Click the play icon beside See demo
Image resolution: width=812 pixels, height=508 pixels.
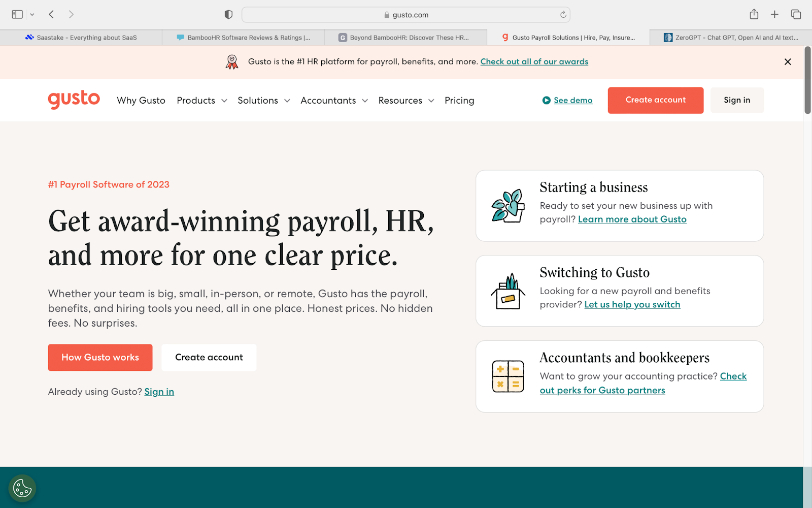547,101
